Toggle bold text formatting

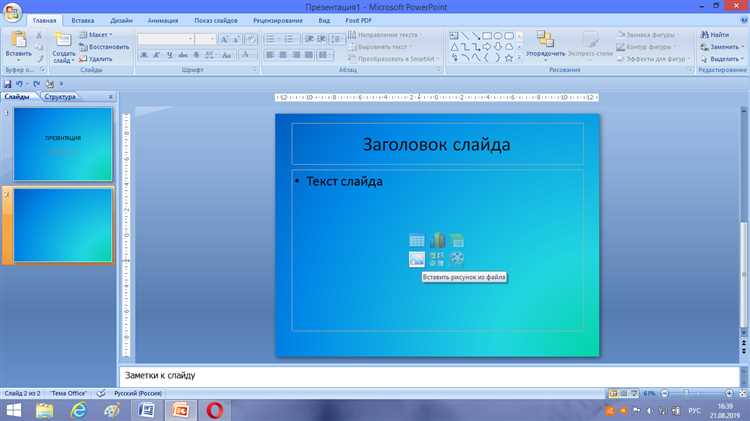pos(144,55)
